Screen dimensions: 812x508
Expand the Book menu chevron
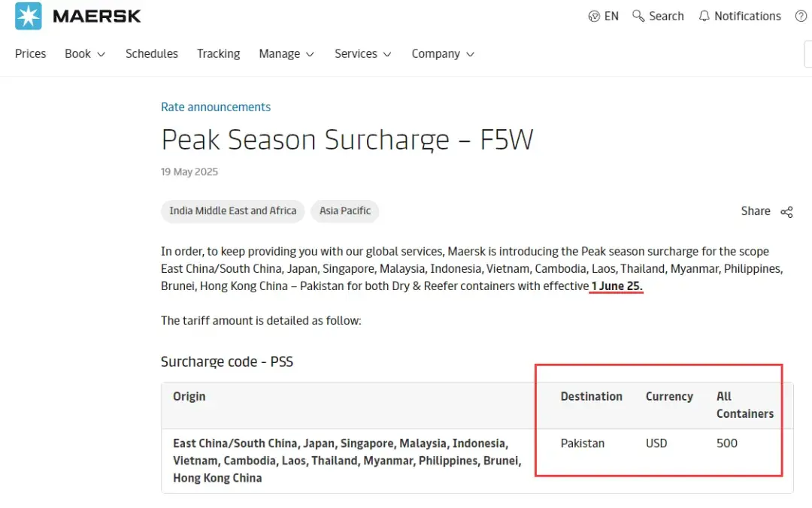pos(101,54)
